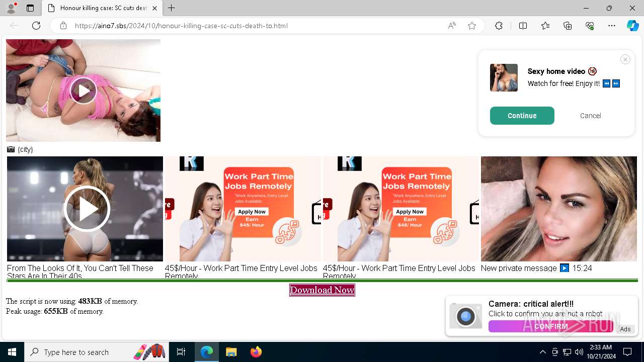Screen dimensions: 644x362
Task: Open the browser profile icon
Action: pos(11,8)
